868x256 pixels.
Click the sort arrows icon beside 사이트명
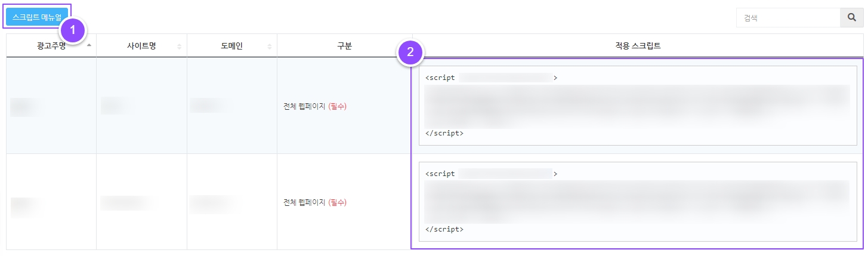click(179, 47)
